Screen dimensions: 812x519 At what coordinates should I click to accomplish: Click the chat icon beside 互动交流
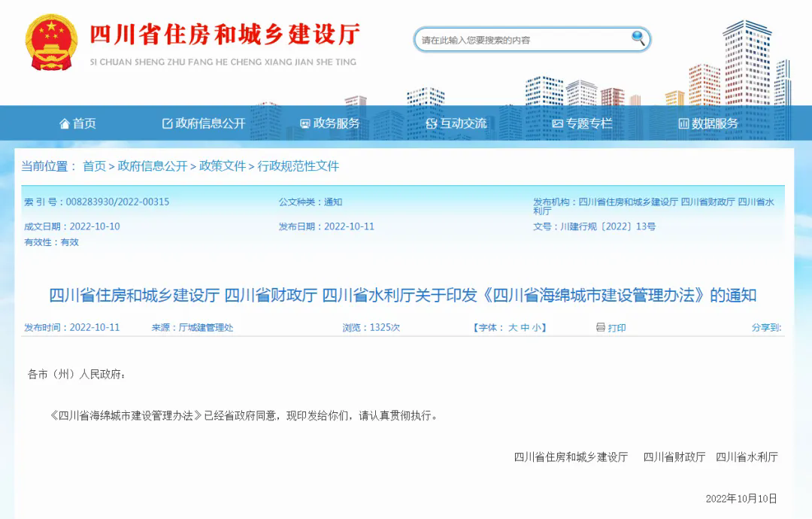431,123
